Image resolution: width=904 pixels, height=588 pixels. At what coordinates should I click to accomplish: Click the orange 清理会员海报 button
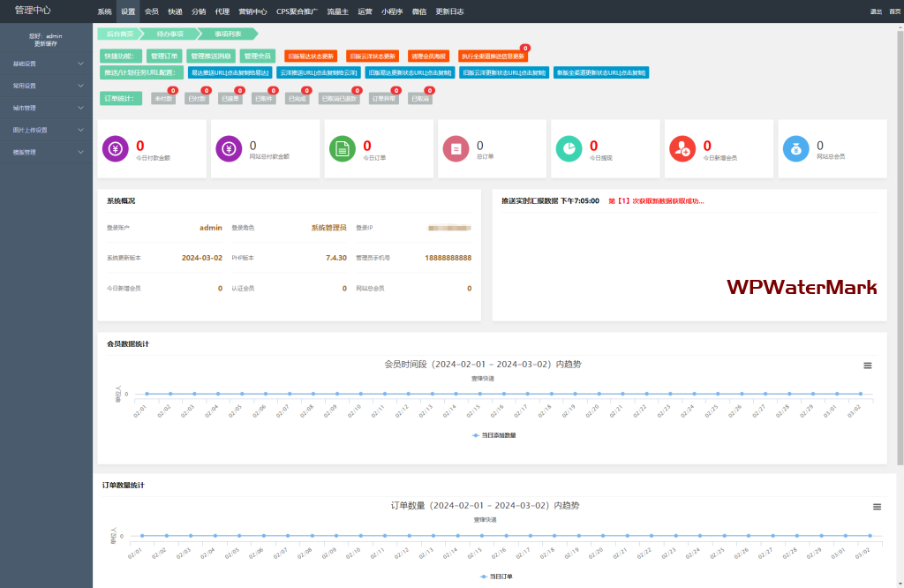427,56
